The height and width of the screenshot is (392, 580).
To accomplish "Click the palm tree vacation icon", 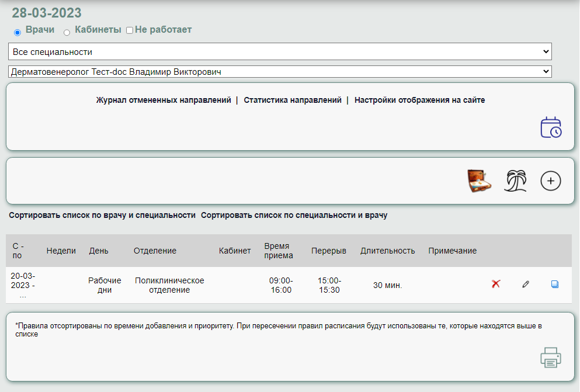I will pyautogui.click(x=515, y=181).
